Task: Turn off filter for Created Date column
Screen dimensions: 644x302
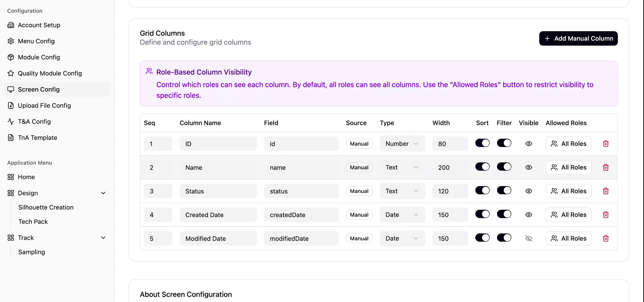Action: [504, 214]
